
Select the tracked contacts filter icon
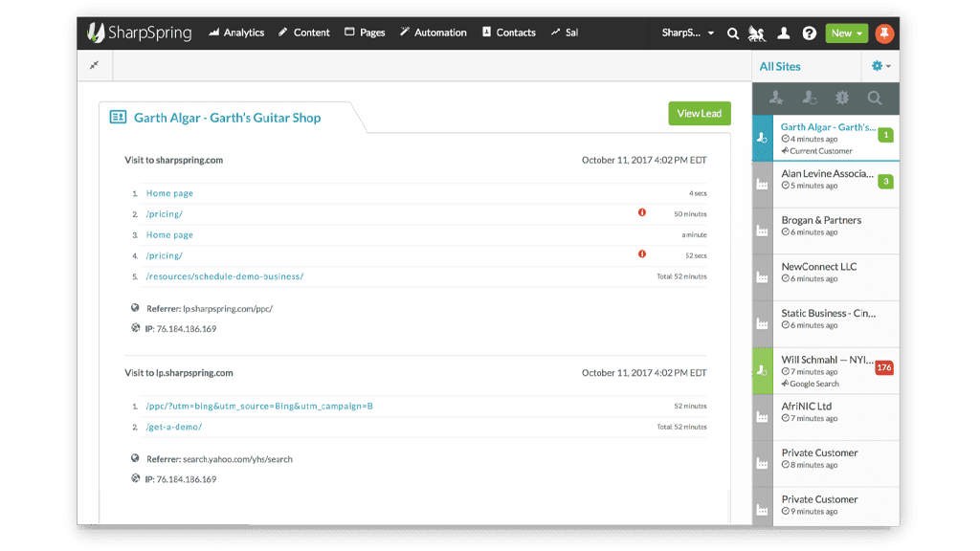(810, 98)
